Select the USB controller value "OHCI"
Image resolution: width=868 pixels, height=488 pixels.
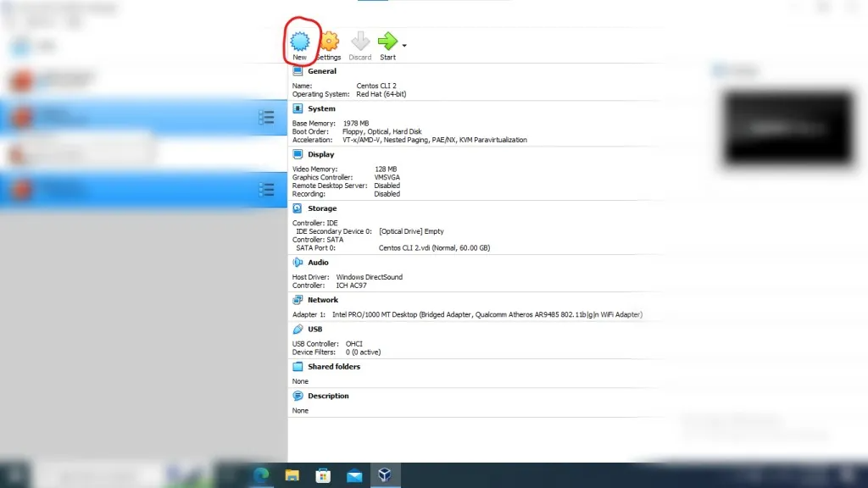point(353,344)
